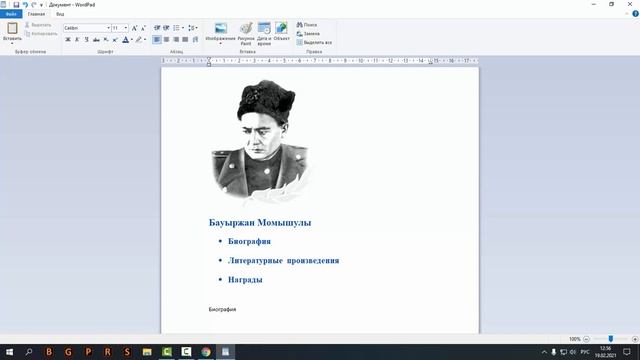
Task: Apply the text highlight color
Action: pos(139,40)
